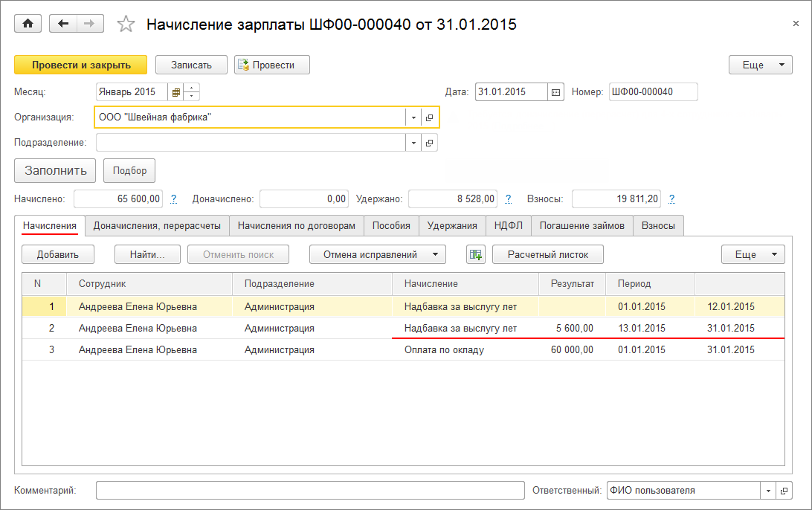Go back with the left arrow

point(62,24)
